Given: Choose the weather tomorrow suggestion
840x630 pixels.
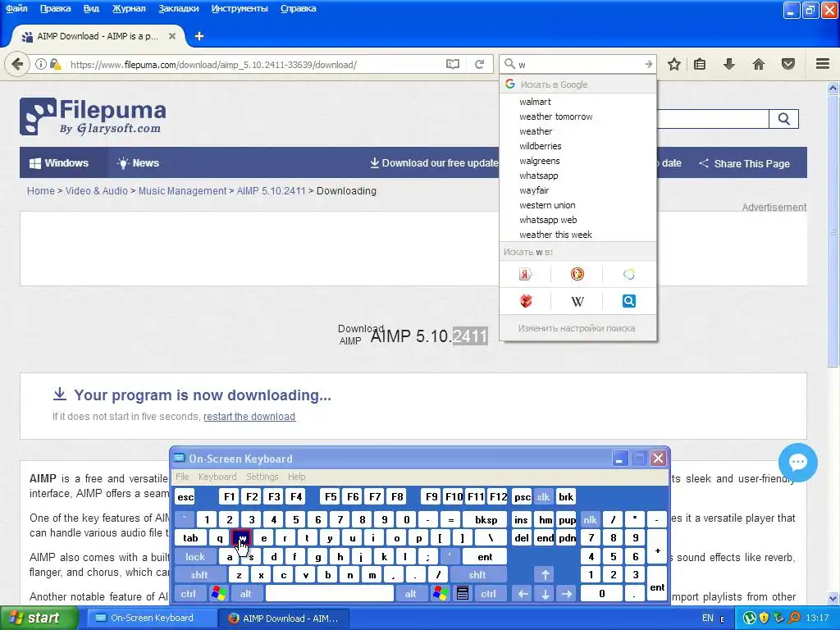Looking at the screenshot, I should pyautogui.click(x=577, y=116).
